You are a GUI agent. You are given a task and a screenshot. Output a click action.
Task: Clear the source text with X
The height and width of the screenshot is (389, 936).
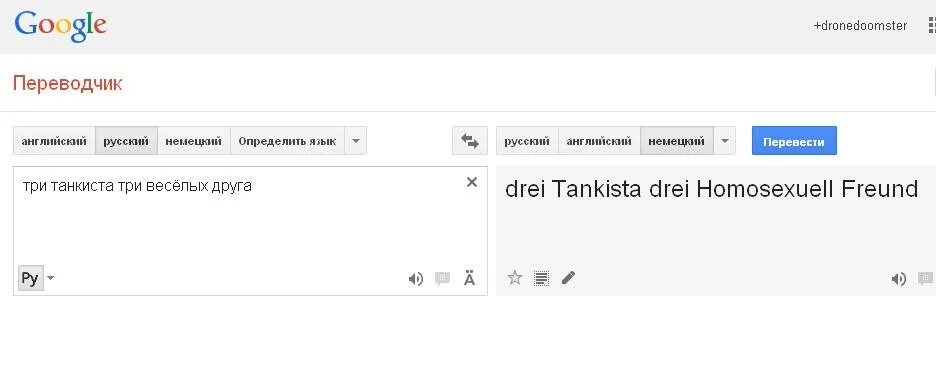[472, 183]
